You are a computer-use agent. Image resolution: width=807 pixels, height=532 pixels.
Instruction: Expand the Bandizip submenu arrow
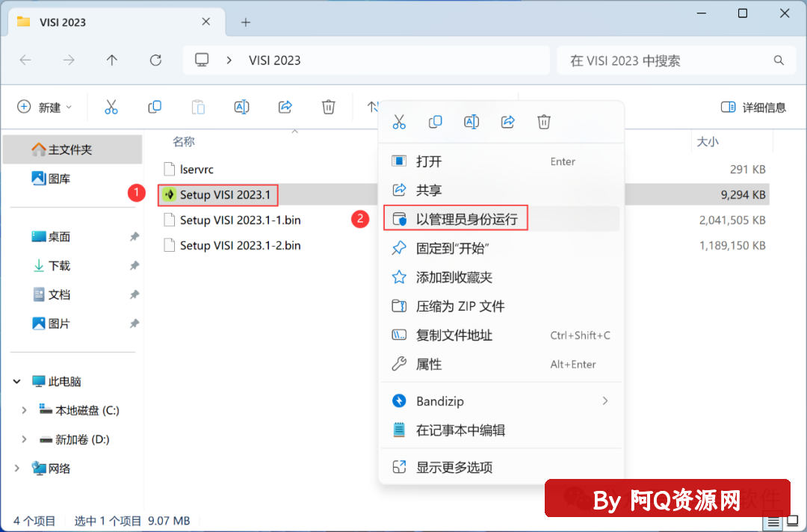coord(605,400)
